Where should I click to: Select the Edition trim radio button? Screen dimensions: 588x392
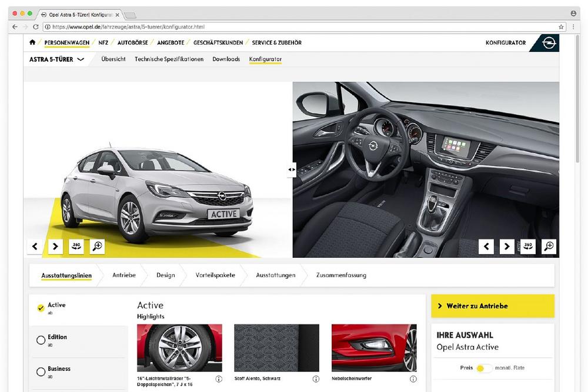[41, 340]
